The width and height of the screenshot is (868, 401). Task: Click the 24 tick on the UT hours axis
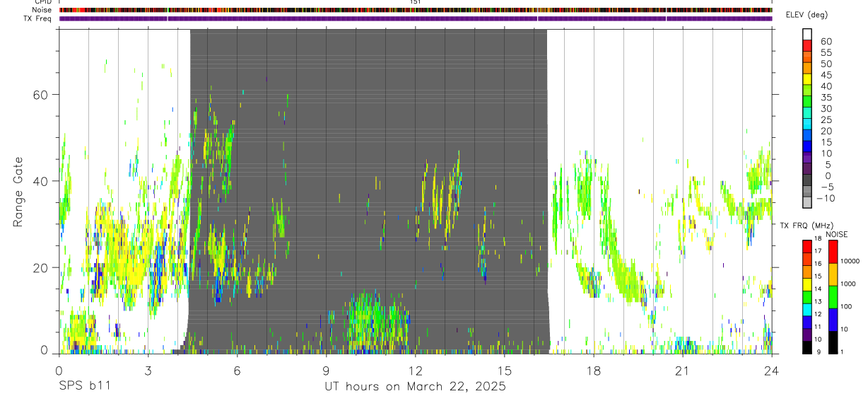[x=771, y=371]
